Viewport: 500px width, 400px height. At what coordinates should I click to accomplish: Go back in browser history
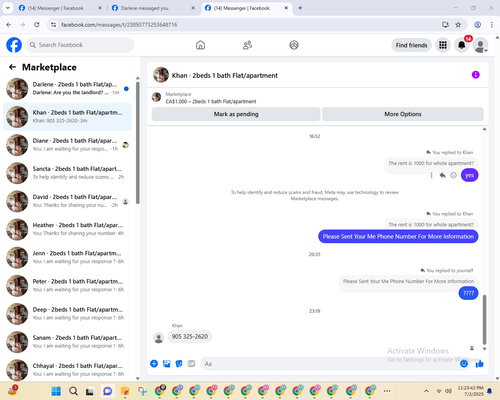click(x=9, y=24)
